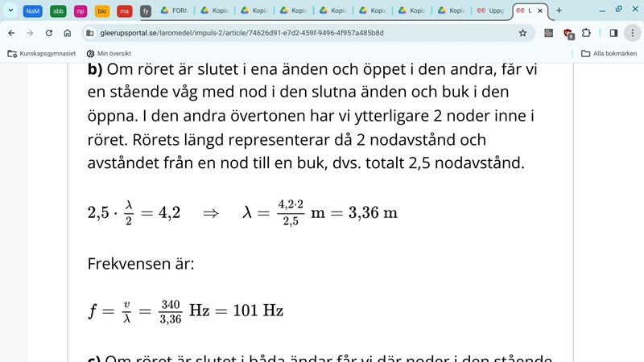The height and width of the screenshot is (362, 644).
Task: Open a new tab with plus button
Action: pyautogui.click(x=559, y=11)
